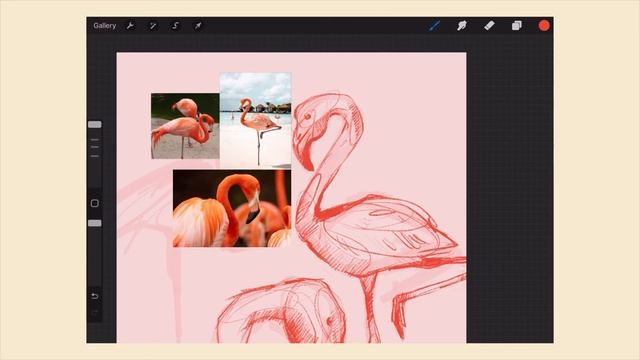
Task: Open the red color picker swatch
Action: click(544, 26)
